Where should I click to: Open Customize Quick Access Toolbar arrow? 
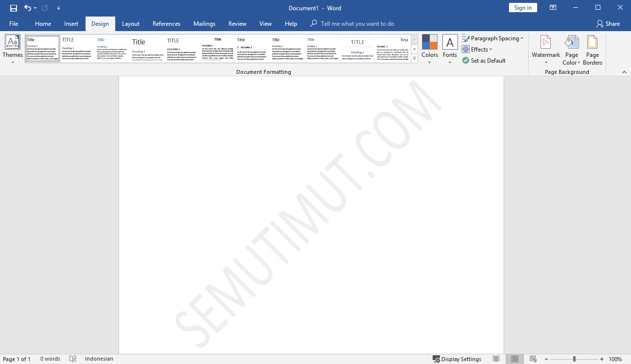58,8
